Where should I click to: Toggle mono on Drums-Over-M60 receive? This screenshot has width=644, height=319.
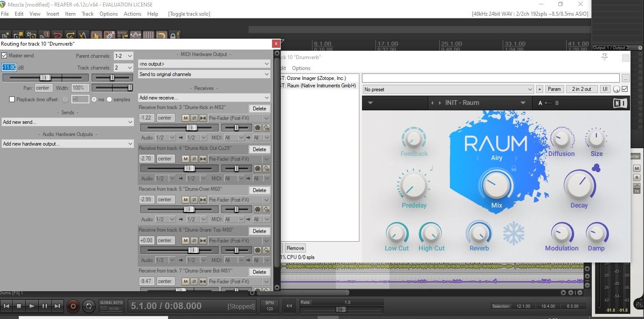click(203, 199)
